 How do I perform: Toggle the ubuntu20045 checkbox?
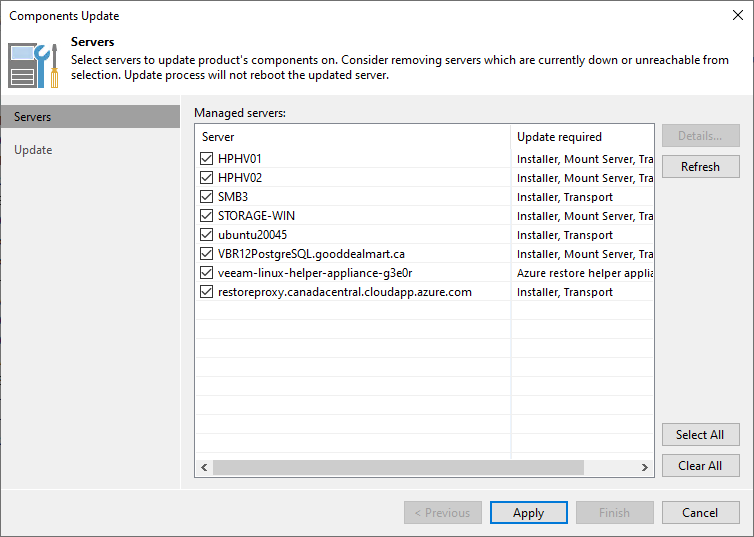coord(207,235)
